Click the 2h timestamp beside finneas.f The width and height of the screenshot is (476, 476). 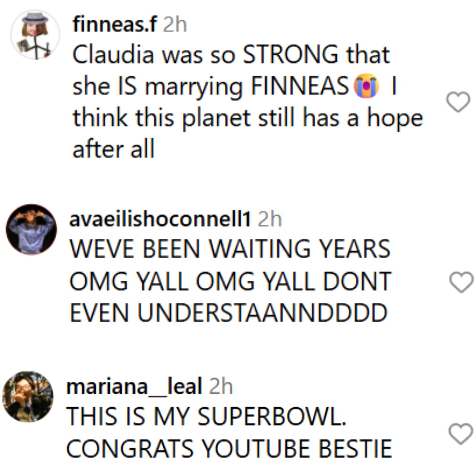175,25
